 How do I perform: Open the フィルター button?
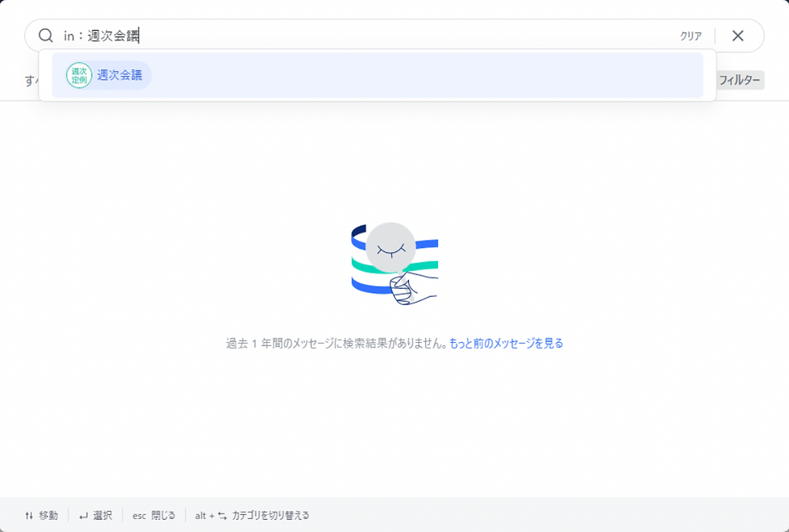(x=739, y=80)
